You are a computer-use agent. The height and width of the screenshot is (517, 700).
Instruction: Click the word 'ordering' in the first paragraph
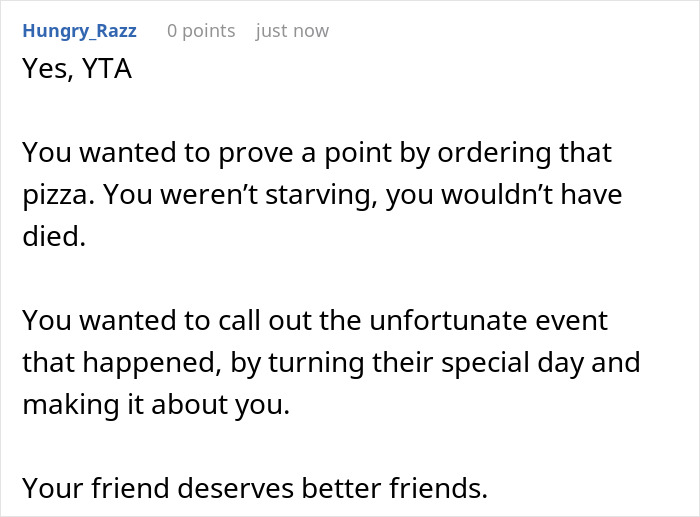coord(494,153)
